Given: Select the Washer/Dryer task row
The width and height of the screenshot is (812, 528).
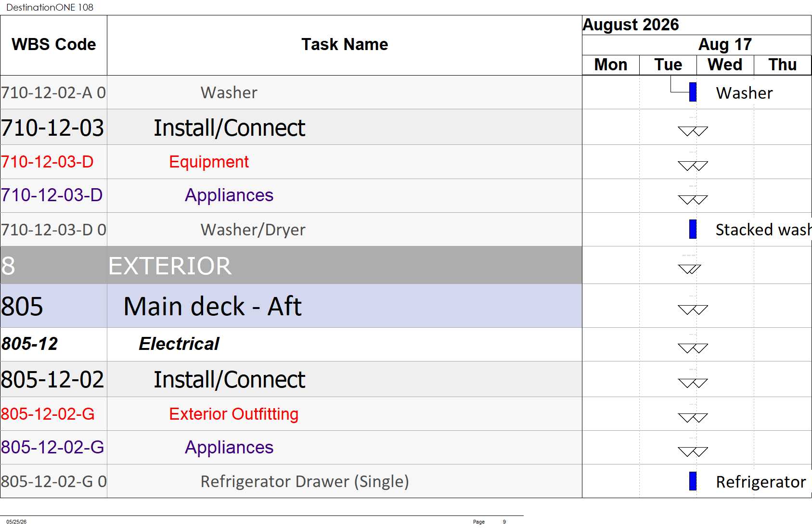Looking at the screenshot, I should [291, 230].
